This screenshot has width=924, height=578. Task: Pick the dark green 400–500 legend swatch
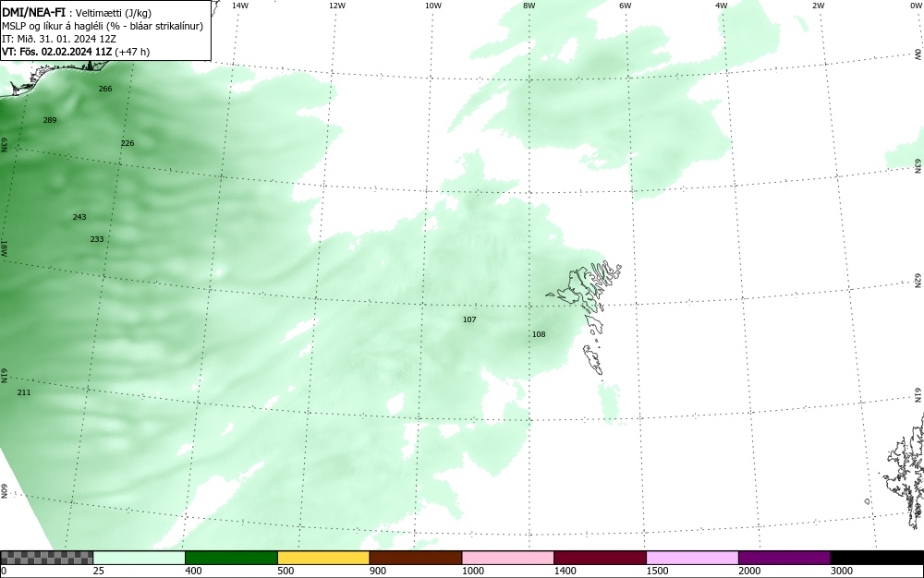tap(231, 558)
